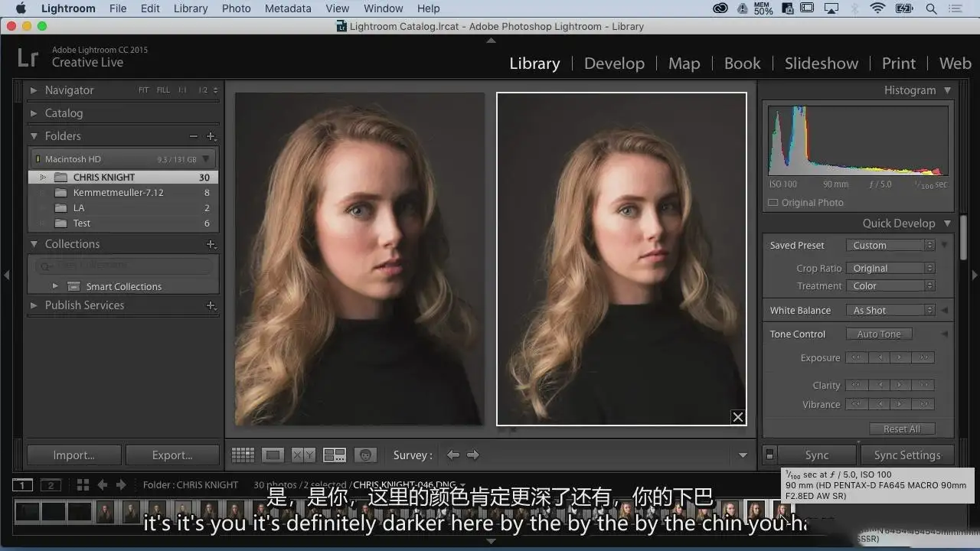Remove folder with the minus icon
This screenshot has width=980, height=551.
194,136
